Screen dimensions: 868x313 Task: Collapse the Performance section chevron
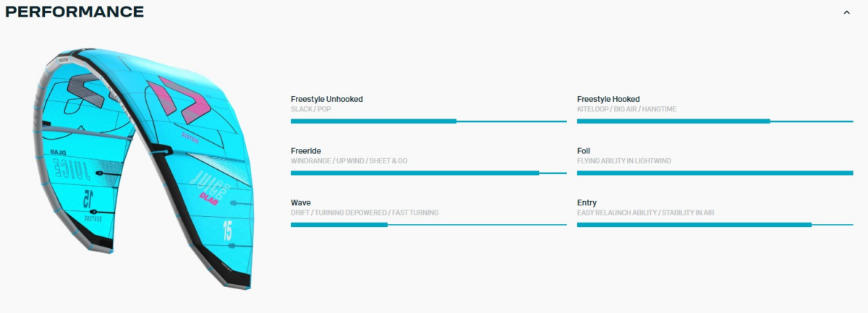tap(846, 12)
